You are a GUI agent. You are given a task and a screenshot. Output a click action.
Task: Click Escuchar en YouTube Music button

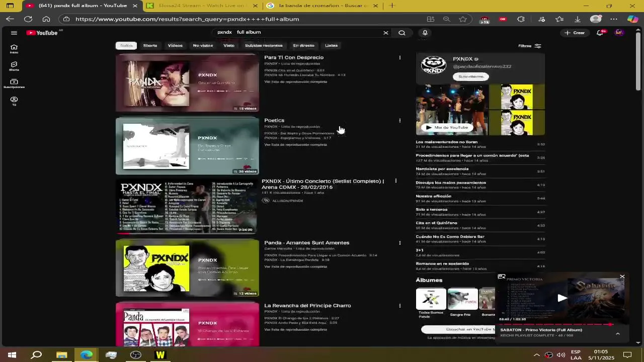[459, 329]
